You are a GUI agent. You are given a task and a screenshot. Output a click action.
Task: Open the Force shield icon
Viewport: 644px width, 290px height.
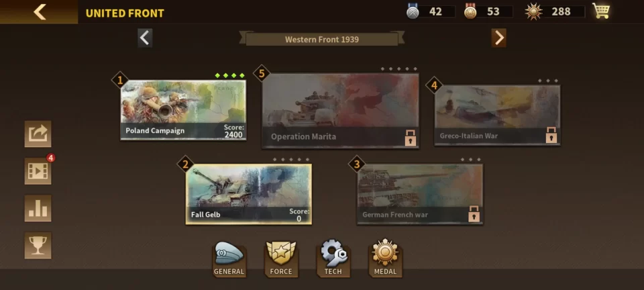(281, 258)
